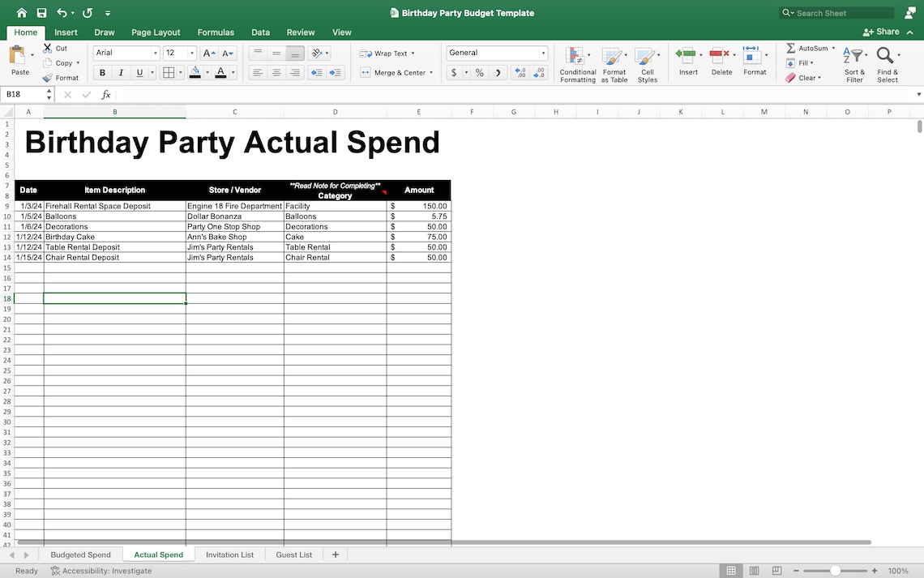
Task: Switch to the Formulas ribbon tab
Action: point(216,32)
